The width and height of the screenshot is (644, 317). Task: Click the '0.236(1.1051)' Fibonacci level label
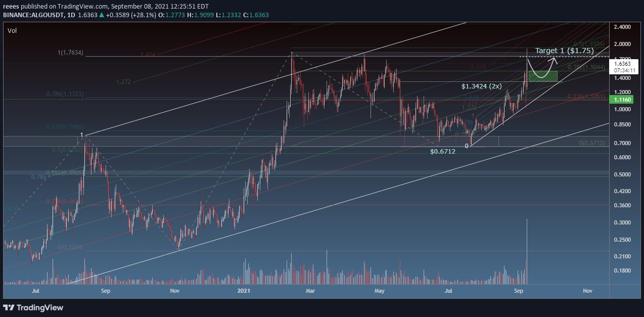pyautogui.click(x=586, y=97)
